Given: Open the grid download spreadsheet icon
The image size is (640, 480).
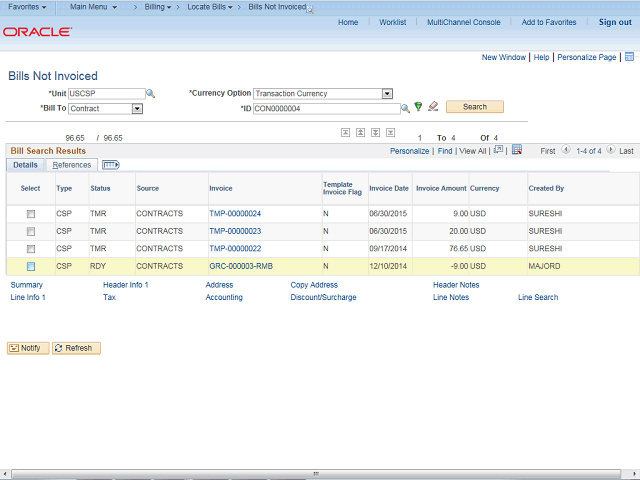Looking at the screenshot, I should pyautogui.click(x=516, y=151).
